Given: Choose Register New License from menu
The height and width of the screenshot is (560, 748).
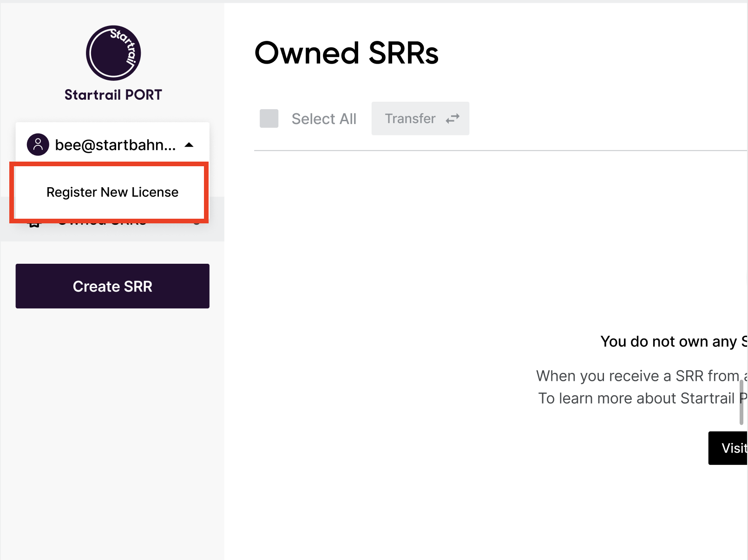Looking at the screenshot, I should coord(112,192).
